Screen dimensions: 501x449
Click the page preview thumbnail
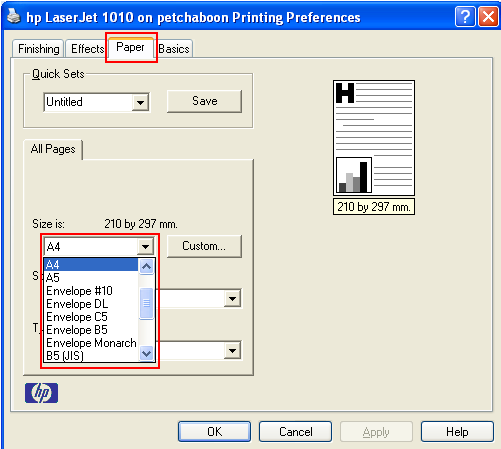374,138
